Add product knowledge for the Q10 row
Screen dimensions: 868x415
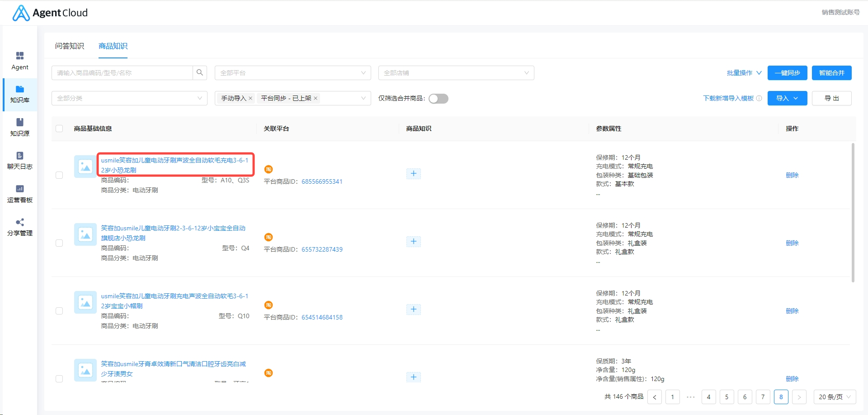point(413,309)
